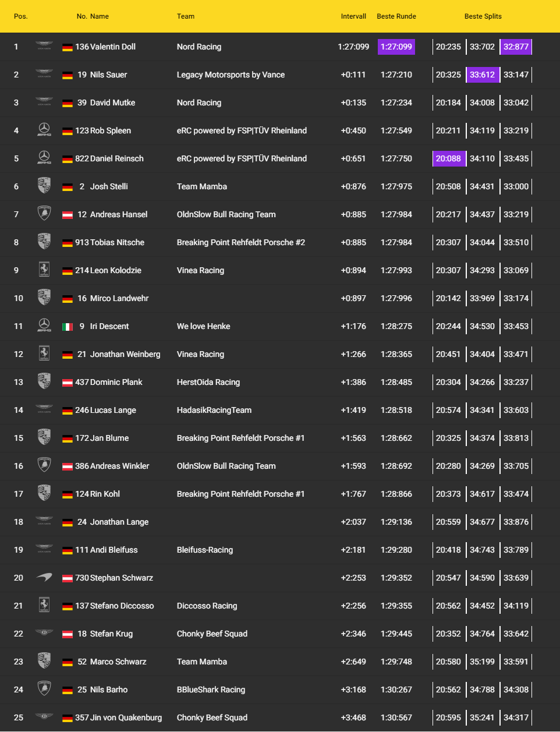Click the Austrian flag beside Dominic Plank
Image resolution: width=560 pixels, height=732 pixels.
click(68, 383)
